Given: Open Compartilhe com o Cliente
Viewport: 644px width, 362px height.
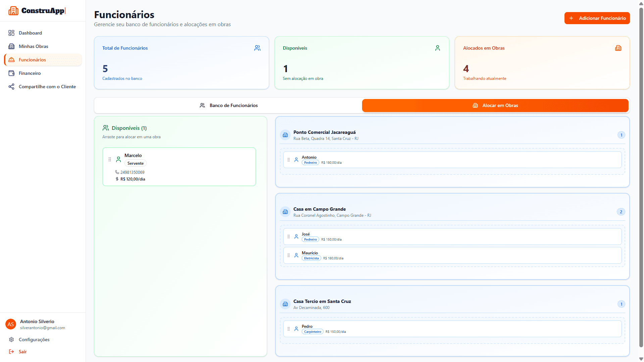Looking at the screenshot, I should coord(47,86).
